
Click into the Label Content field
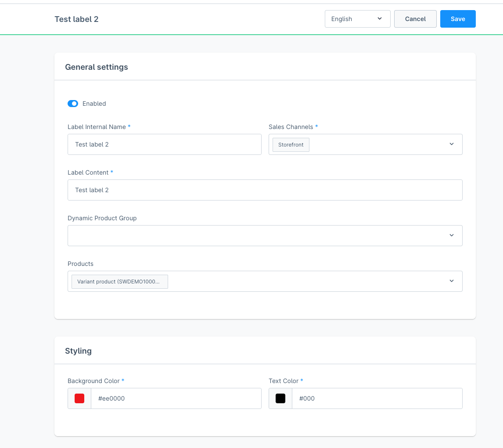click(x=265, y=190)
